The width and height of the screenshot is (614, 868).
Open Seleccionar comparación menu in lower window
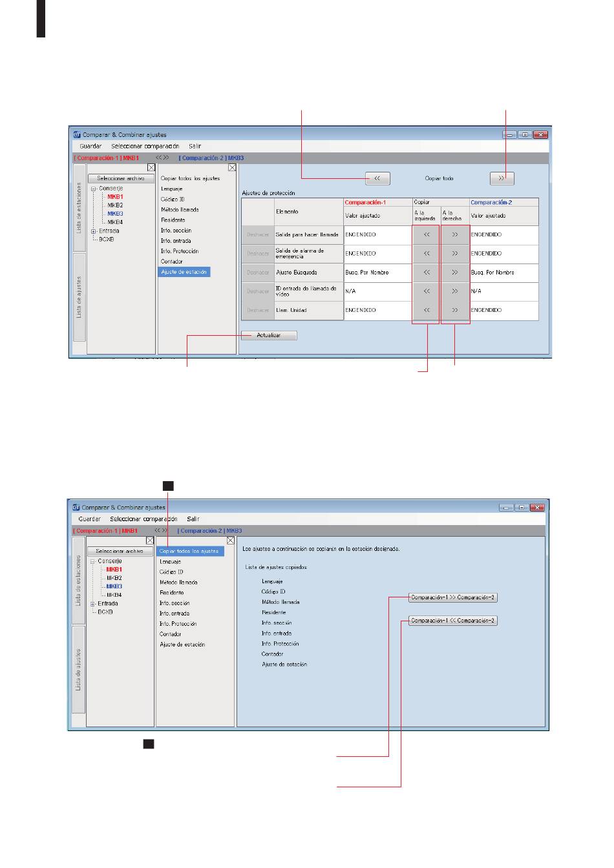(143, 519)
